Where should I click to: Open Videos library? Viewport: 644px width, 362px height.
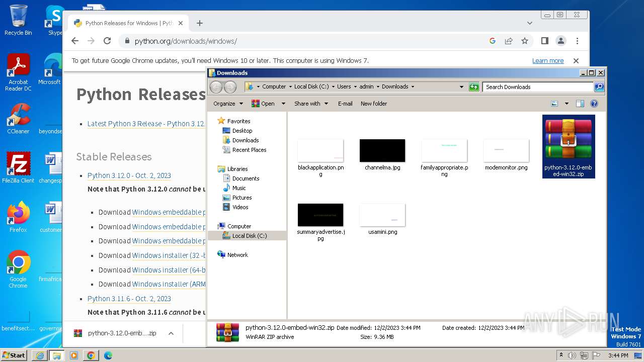pyautogui.click(x=240, y=207)
